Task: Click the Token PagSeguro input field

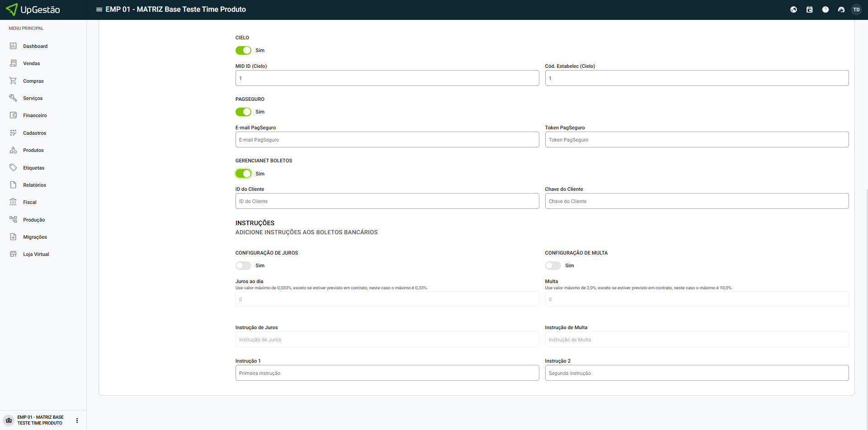Action: 696,140
